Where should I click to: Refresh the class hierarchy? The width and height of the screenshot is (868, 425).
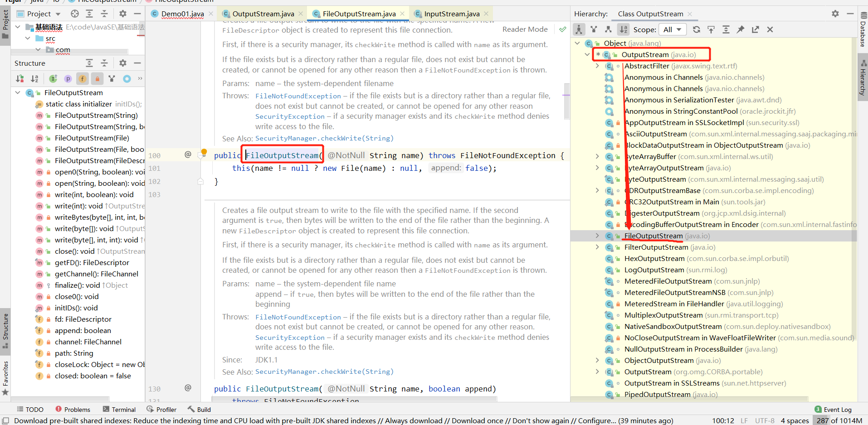pos(697,29)
